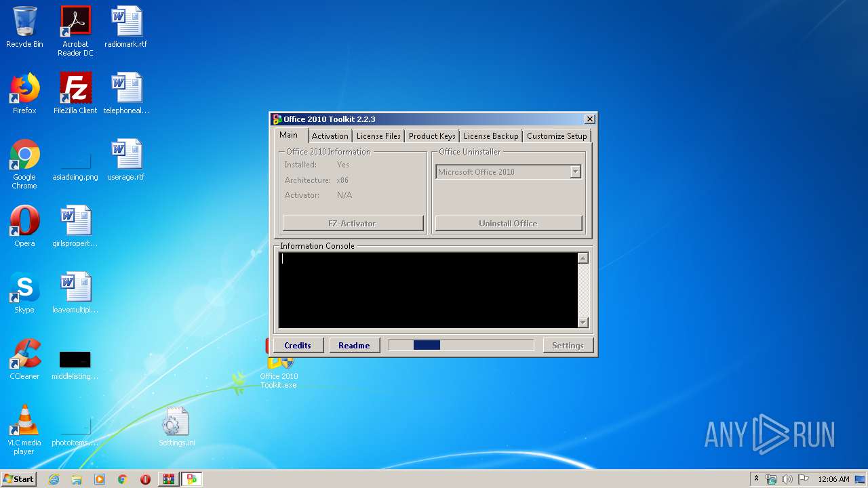Viewport: 868px width, 488px height.
Task: Open VLC media player shortcut
Action: (24, 430)
